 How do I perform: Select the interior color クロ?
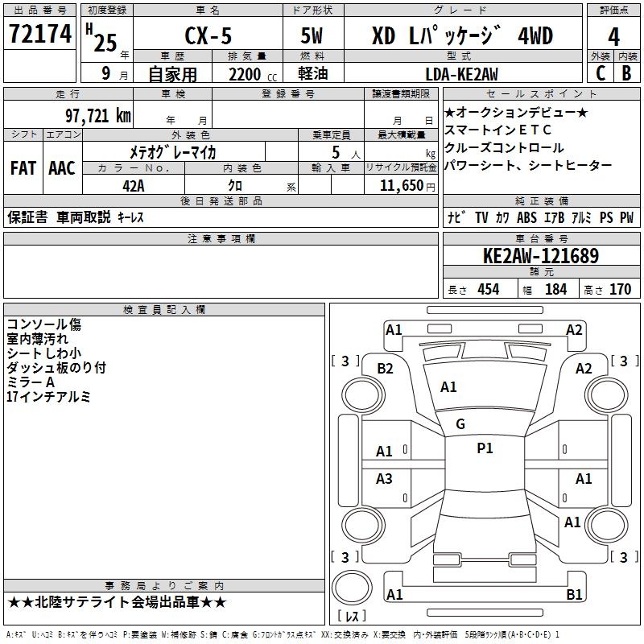coord(235,186)
